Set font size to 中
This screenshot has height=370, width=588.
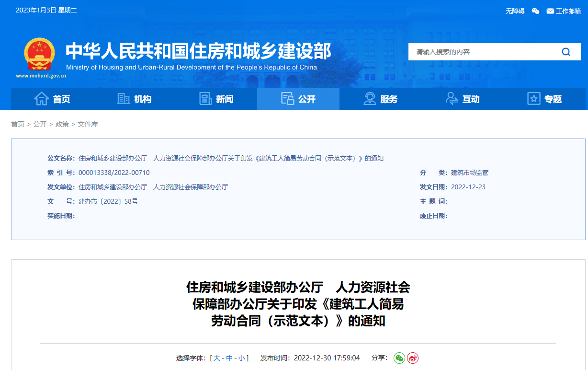coord(229,358)
